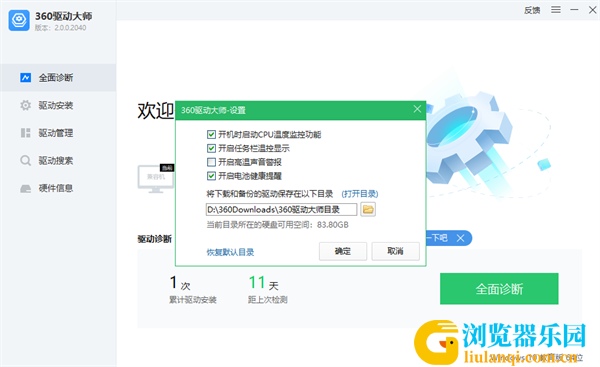Screen dimensions: 600x367
Task: Click the 360驱动大师 logo icon
Action: pyautogui.click(x=19, y=20)
